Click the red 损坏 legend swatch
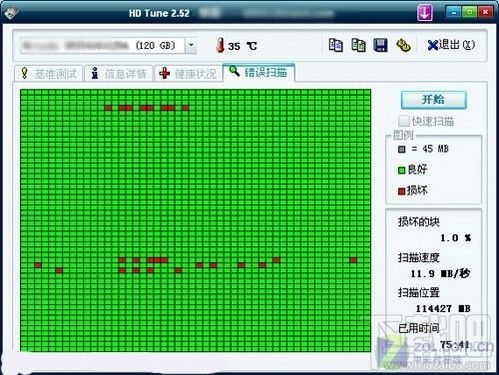 [x=402, y=191]
